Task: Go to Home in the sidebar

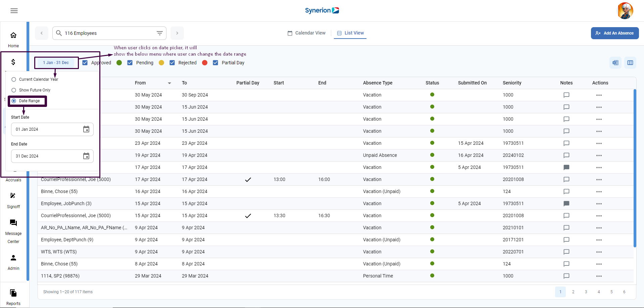Action: tap(13, 39)
